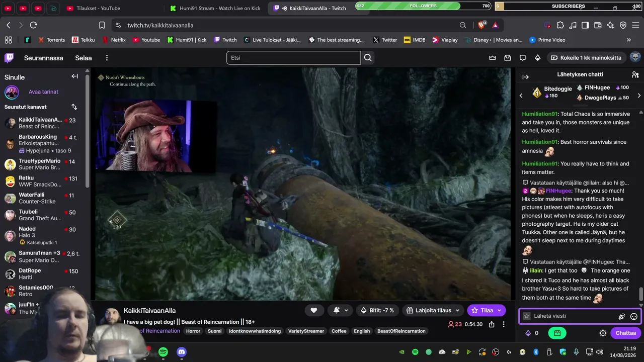
Task: Open the Get Bits diamond icon
Action: point(538,58)
